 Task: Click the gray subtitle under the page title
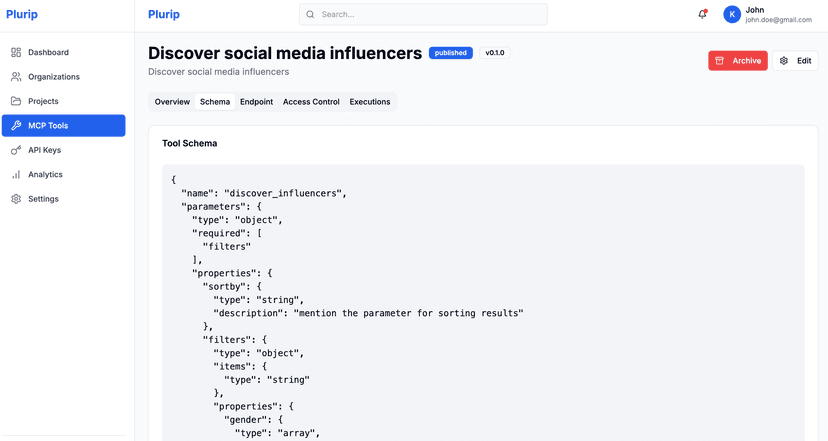point(219,72)
